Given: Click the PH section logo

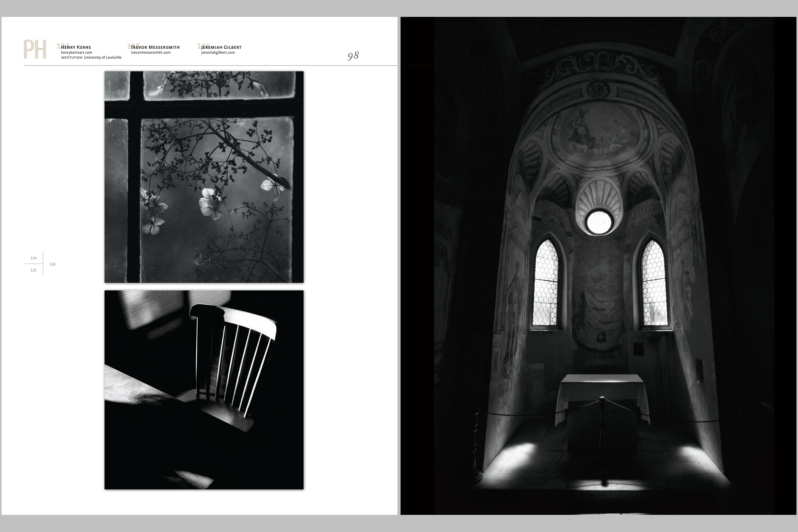Looking at the screenshot, I should (x=35, y=50).
